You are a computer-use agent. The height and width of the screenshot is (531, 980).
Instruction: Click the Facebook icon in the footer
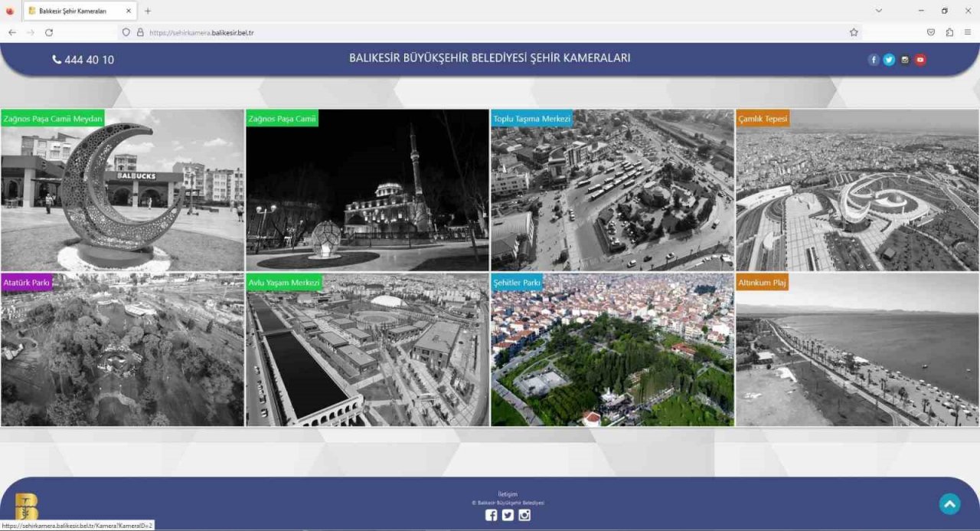click(x=491, y=516)
